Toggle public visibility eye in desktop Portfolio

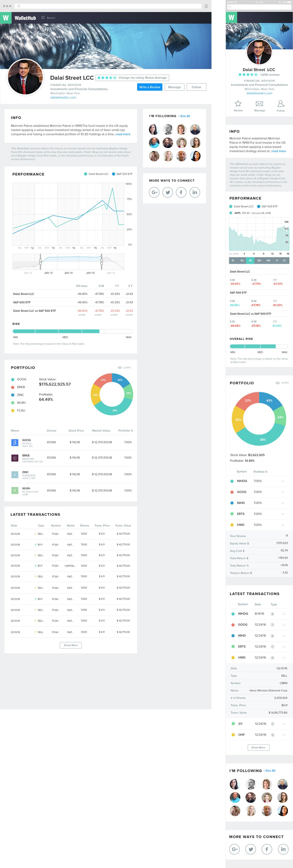(x=120, y=368)
